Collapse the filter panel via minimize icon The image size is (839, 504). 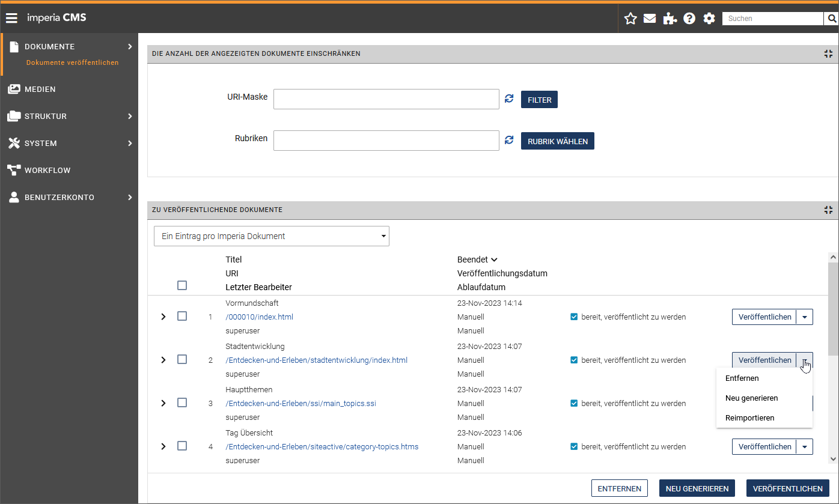pos(829,53)
